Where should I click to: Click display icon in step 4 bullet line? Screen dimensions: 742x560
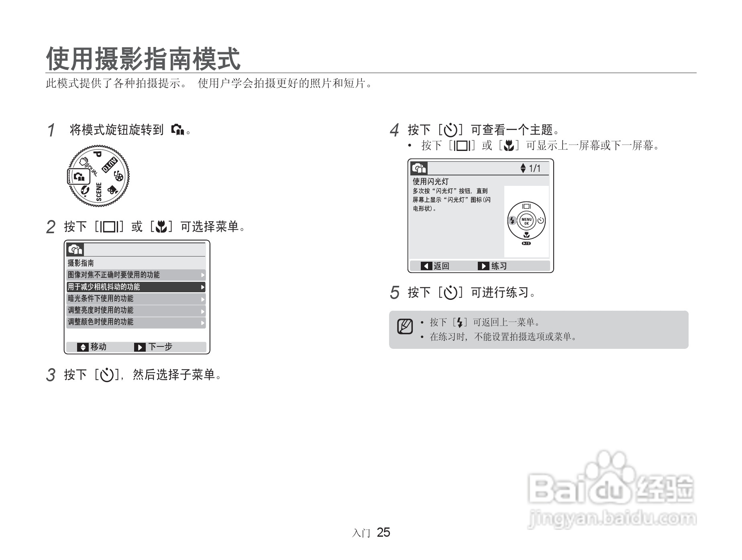coord(462,146)
